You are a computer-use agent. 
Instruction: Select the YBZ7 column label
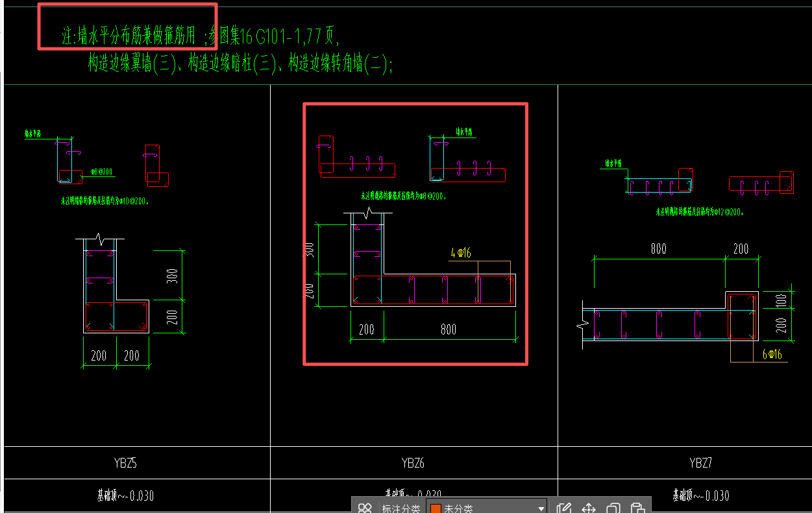click(x=700, y=463)
